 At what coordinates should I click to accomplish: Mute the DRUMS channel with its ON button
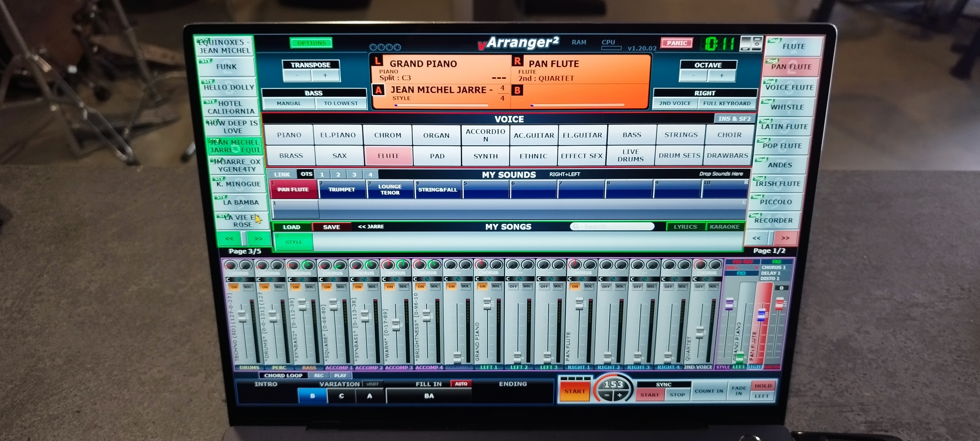click(234, 287)
